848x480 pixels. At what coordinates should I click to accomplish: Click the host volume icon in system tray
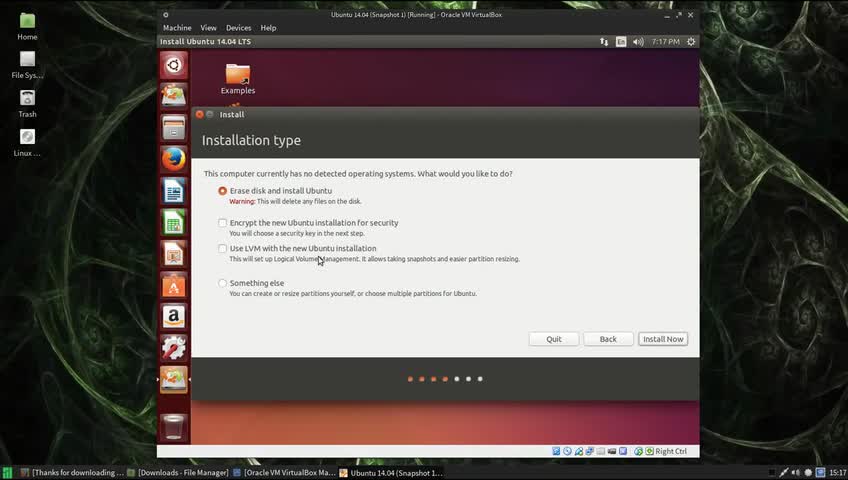pyautogui.click(x=796, y=473)
